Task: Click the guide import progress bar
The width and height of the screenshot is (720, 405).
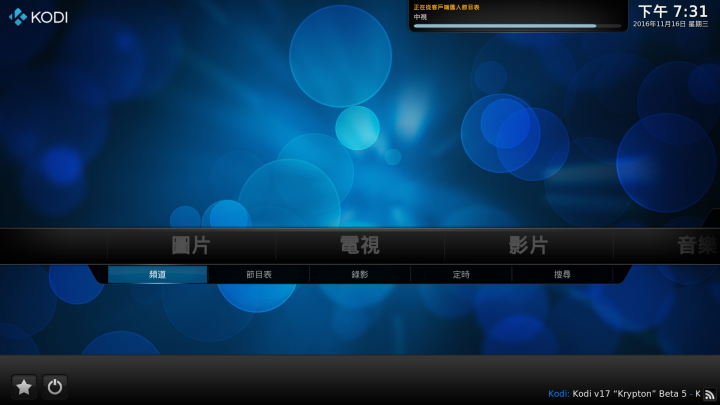Action: pyautogui.click(x=518, y=26)
